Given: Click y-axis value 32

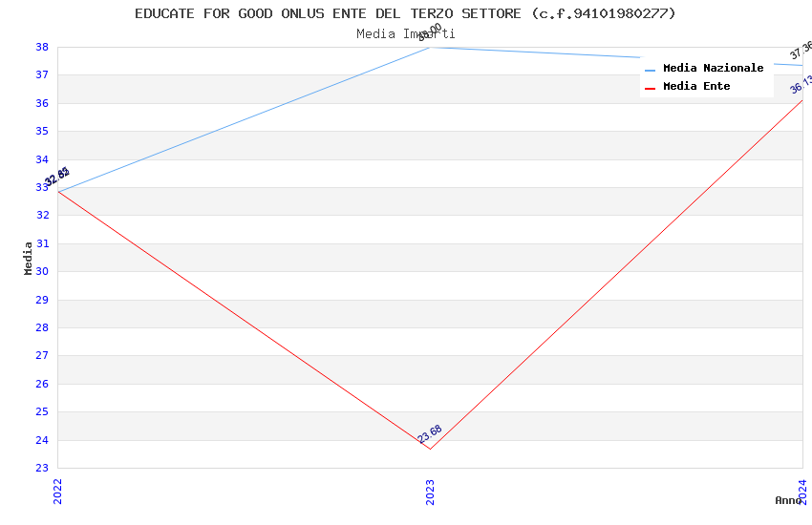Looking at the screenshot, I should [x=42, y=215].
